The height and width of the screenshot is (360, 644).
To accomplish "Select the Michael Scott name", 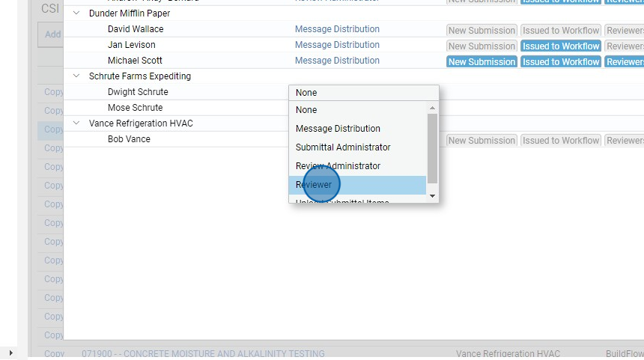I will 135,61.
